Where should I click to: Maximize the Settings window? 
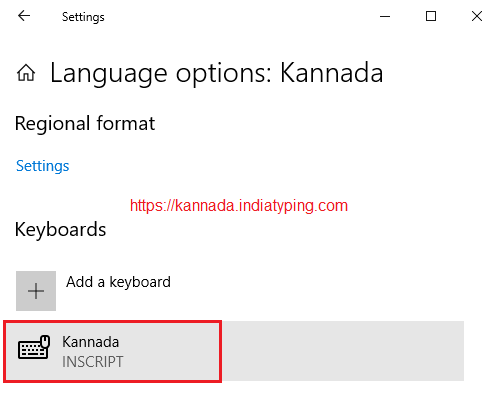point(431,16)
